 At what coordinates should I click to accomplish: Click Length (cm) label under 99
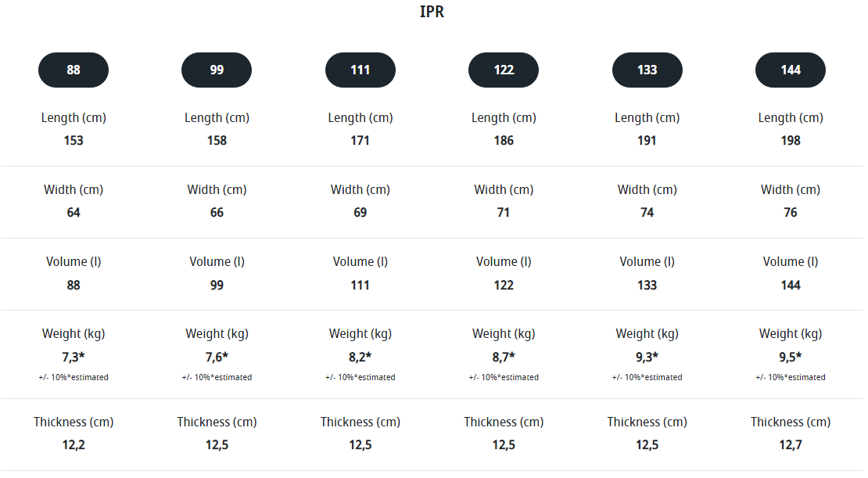click(x=217, y=118)
